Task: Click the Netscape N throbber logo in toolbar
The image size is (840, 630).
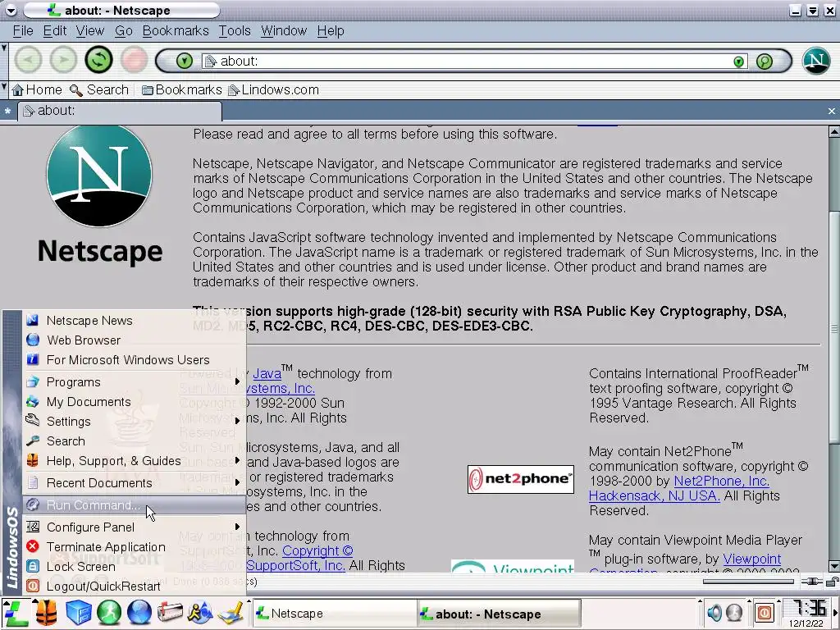Action: coord(816,61)
